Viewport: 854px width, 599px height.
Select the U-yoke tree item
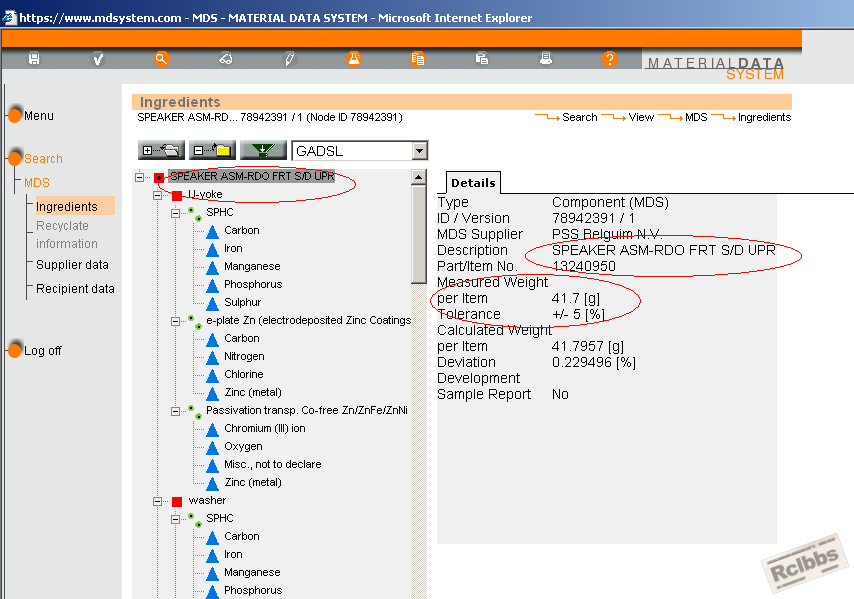205,194
